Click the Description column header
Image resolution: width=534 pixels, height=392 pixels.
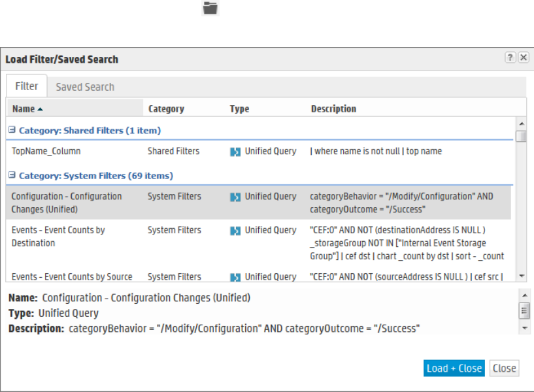333,109
